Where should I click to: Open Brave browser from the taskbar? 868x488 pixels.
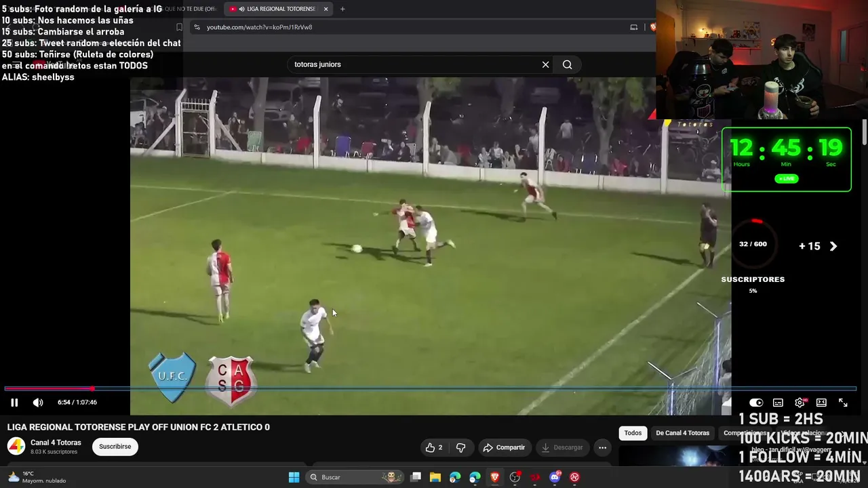tap(495, 477)
